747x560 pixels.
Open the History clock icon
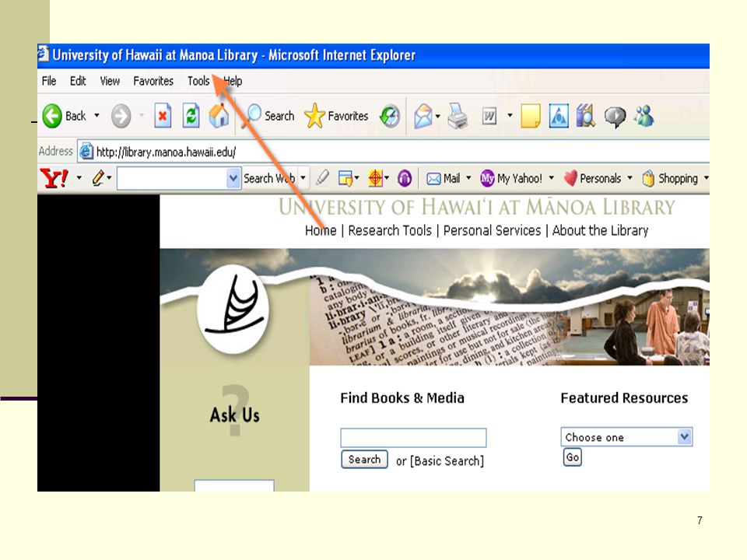pyautogui.click(x=390, y=116)
